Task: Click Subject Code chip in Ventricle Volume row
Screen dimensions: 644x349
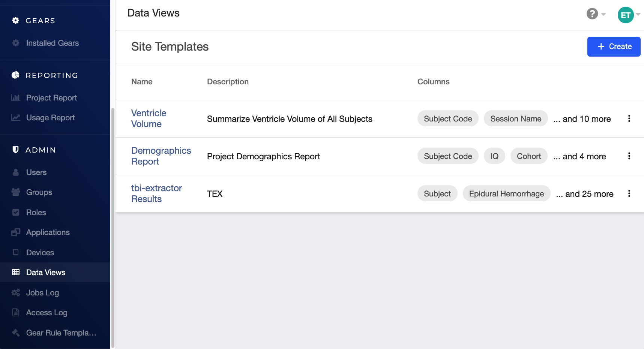Action: pyautogui.click(x=448, y=118)
